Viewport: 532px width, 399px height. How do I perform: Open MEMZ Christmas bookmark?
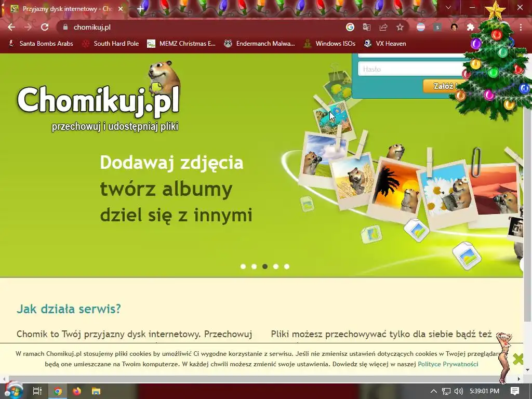[181, 44]
